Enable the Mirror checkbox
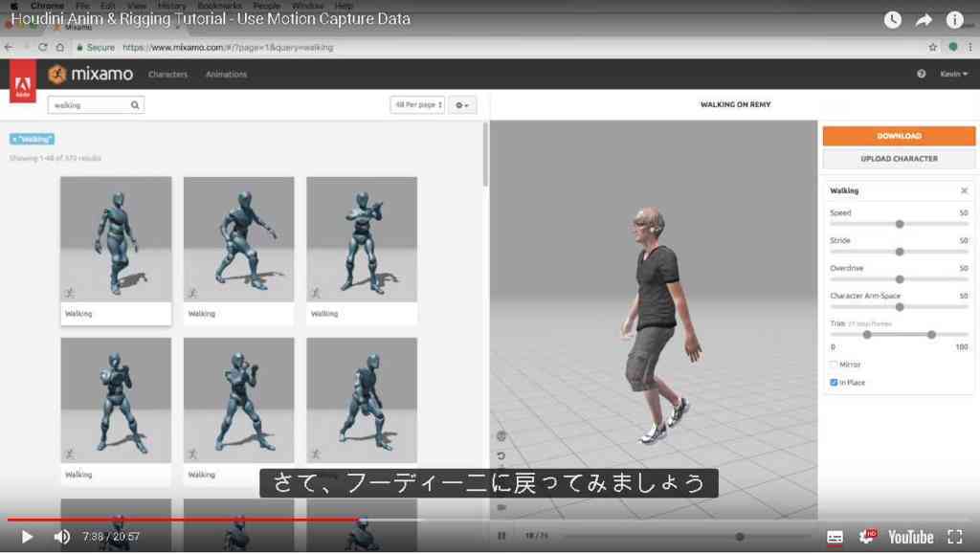The width and height of the screenshot is (980, 554). click(x=834, y=365)
